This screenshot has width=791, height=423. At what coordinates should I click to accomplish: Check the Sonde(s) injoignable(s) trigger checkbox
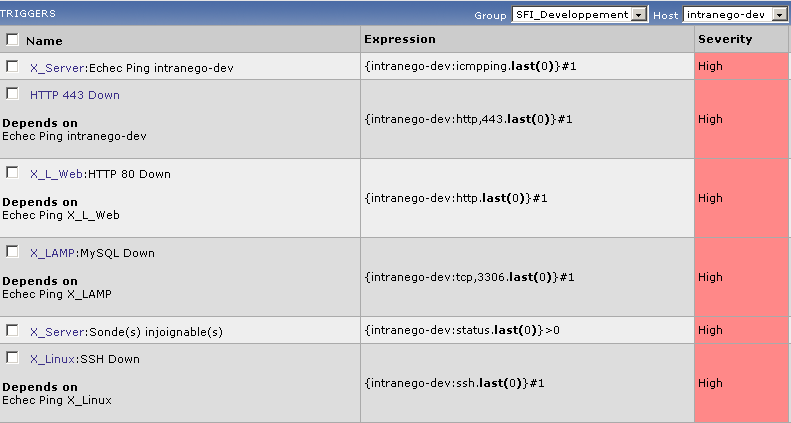click(x=12, y=330)
